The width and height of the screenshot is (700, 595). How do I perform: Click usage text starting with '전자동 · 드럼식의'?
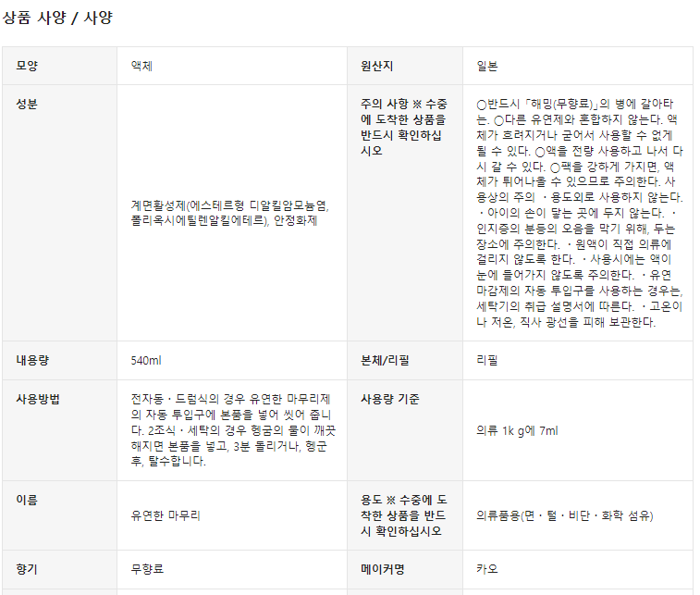click(233, 430)
